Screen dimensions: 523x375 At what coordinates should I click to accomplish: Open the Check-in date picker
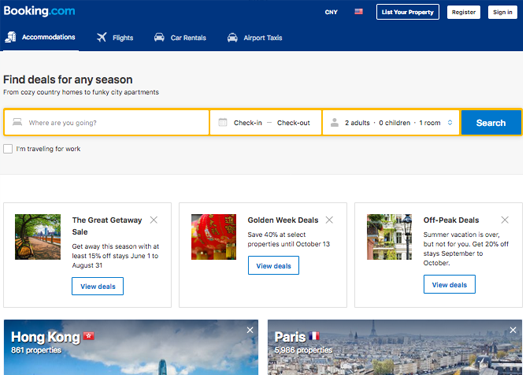[x=248, y=123]
